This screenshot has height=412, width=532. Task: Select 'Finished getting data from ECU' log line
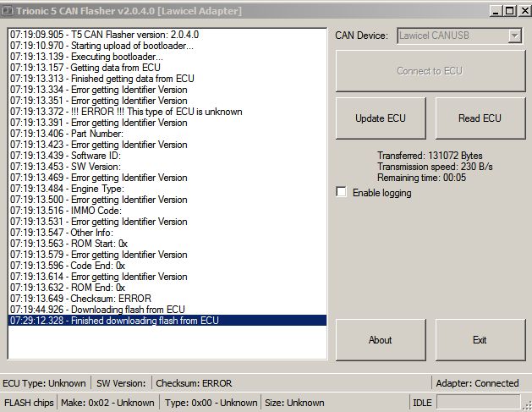click(167, 79)
